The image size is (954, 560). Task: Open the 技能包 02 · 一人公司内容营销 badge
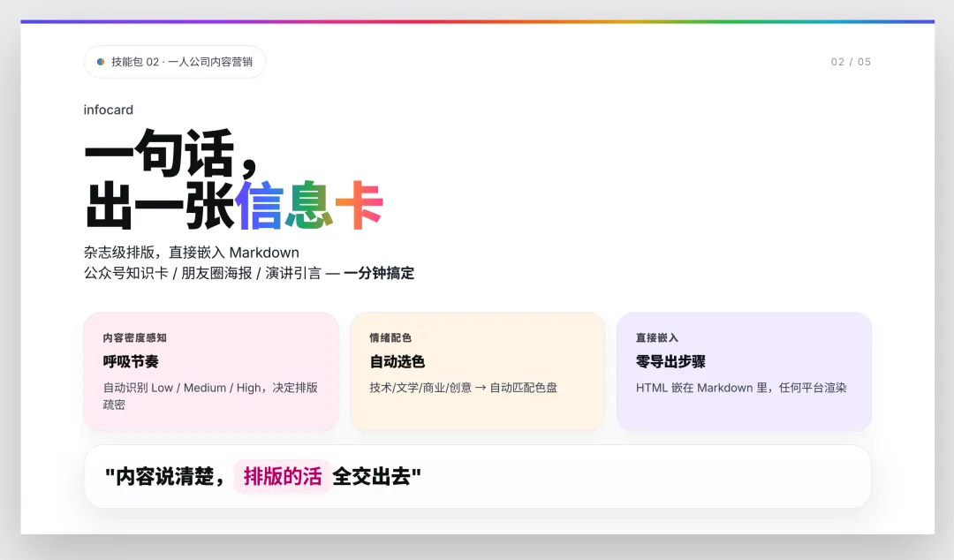click(174, 62)
